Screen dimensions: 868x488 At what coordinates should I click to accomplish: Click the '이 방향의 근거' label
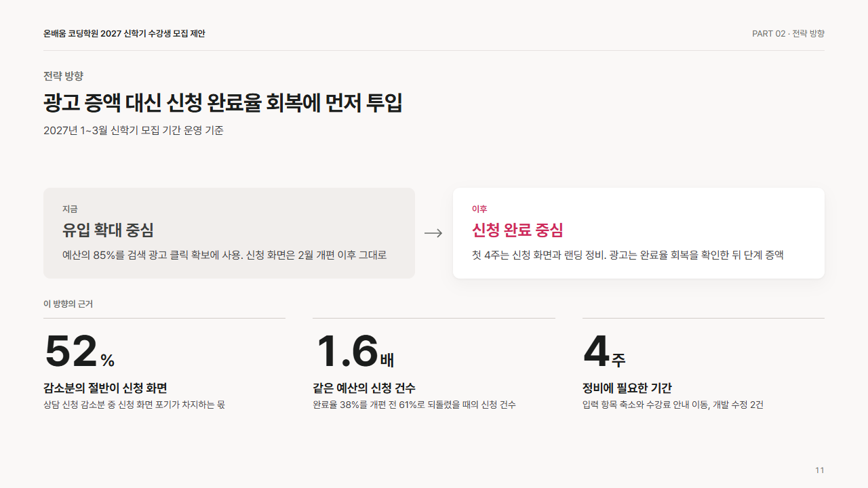click(x=68, y=304)
